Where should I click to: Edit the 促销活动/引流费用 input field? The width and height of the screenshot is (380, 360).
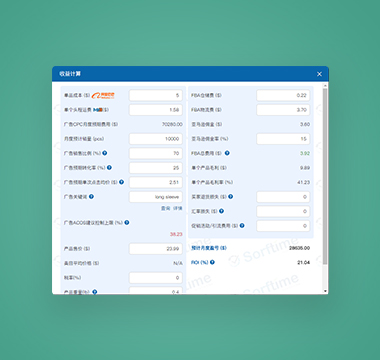(283, 226)
